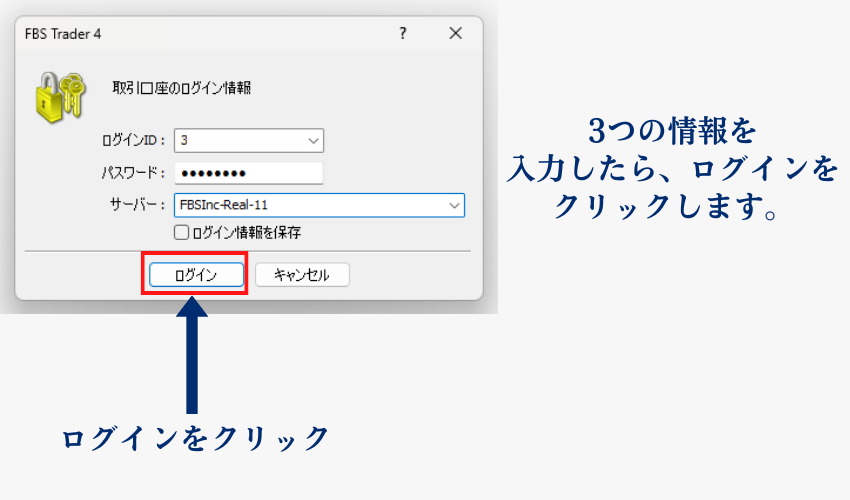Close the FBS Trader 4 dialog

[x=455, y=34]
